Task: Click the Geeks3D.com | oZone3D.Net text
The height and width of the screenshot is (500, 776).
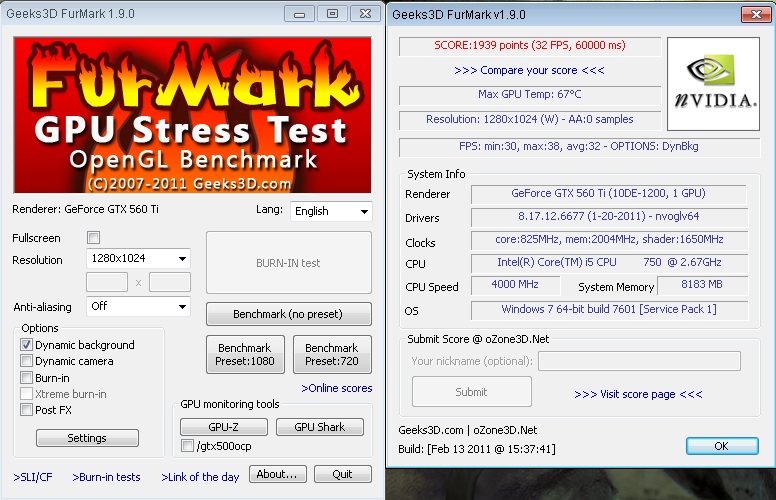Action: [x=468, y=430]
